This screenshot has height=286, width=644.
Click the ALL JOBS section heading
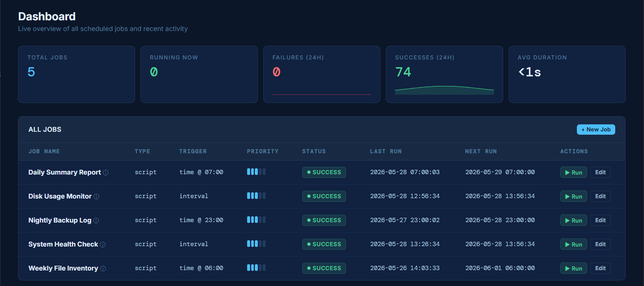[x=45, y=130]
